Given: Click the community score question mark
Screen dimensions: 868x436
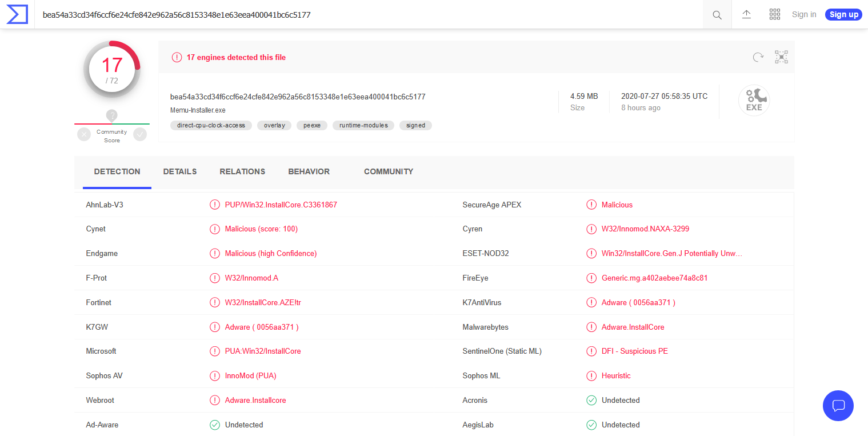Looking at the screenshot, I should pyautogui.click(x=112, y=116).
